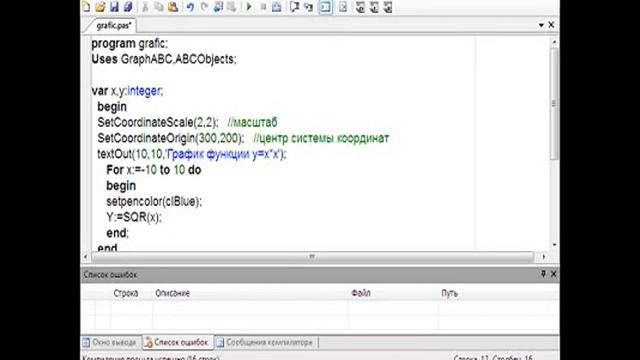640x360 pixels.
Task: Click the Список ошибок panel title
Action: pyautogui.click(x=110, y=275)
